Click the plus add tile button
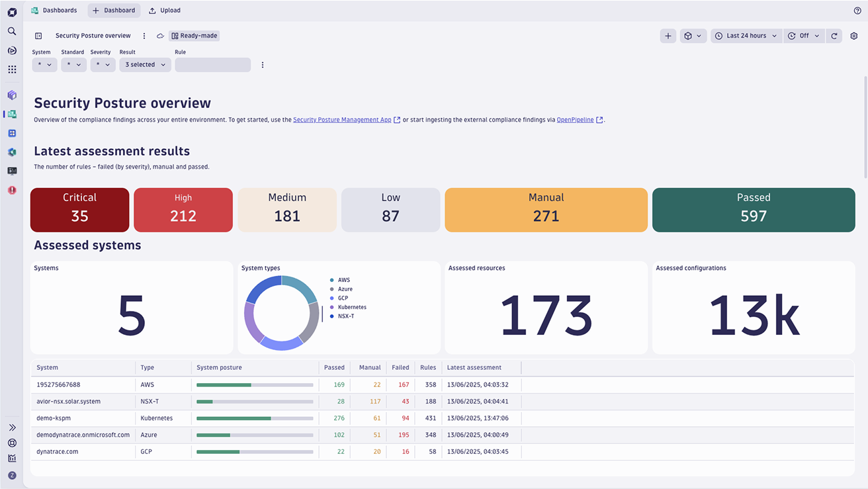Viewport: 868px width, 489px height. point(668,36)
